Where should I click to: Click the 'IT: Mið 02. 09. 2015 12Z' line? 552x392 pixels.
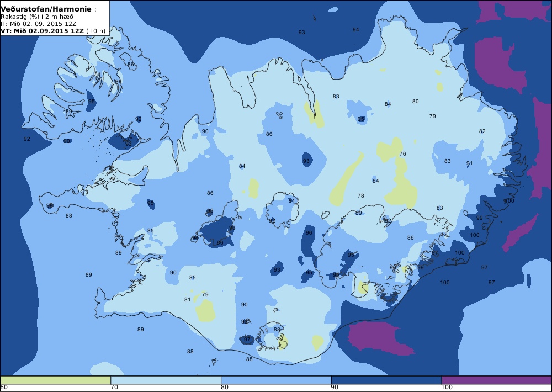pyautogui.click(x=40, y=24)
